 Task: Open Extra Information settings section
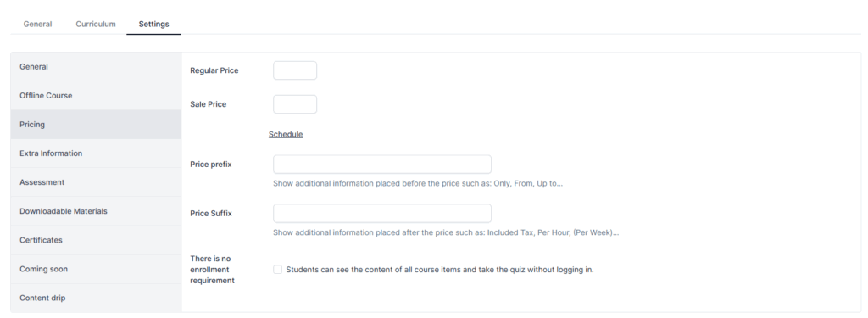[x=96, y=153]
